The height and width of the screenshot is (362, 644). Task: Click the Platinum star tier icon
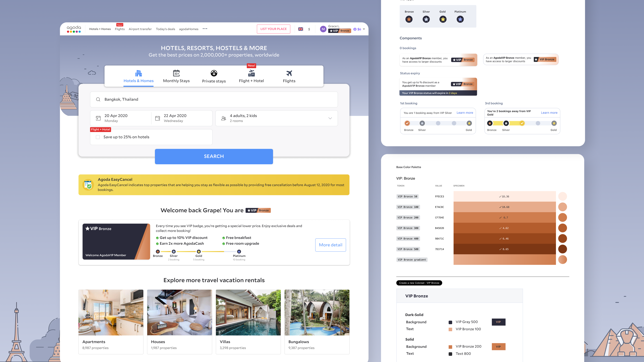point(460,19)
